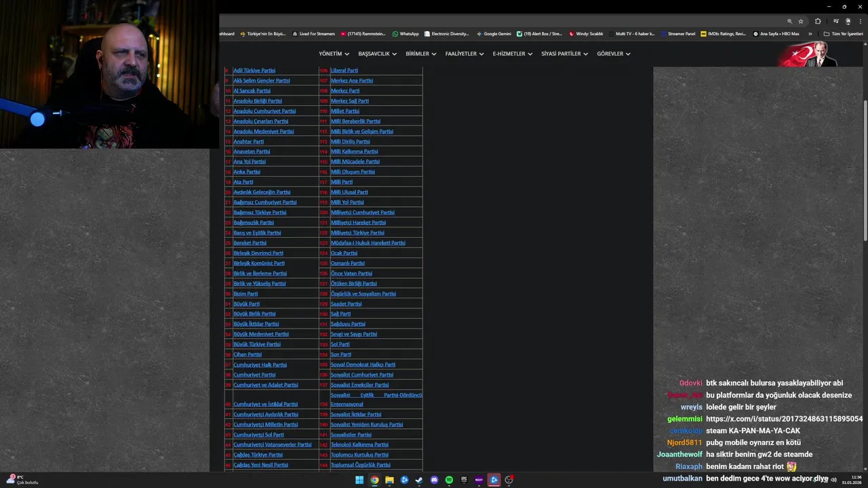Image resolution: width=868 pixels, height=488 pixels.
Task: Open the Google Gemini bookmark
Action: (x=494, y=34)
